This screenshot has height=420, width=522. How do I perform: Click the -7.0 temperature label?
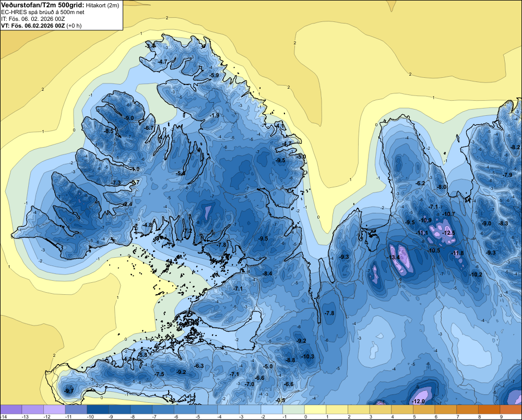point(250,384)
